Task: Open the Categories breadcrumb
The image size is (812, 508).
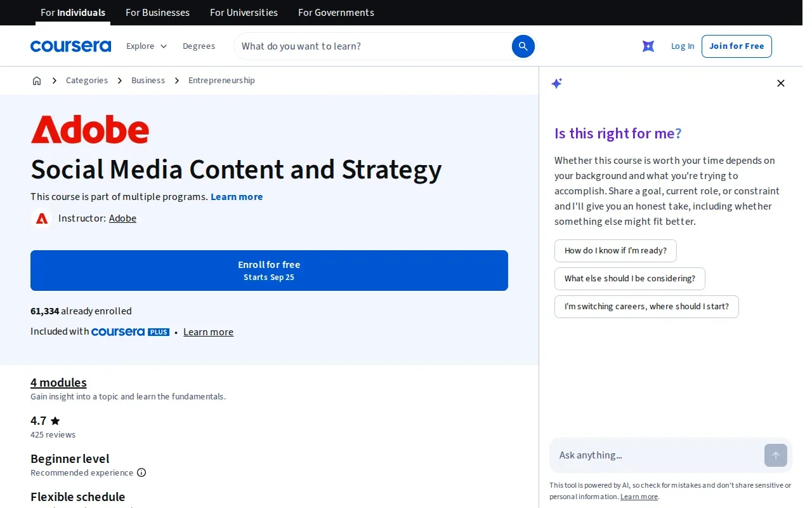Action: (x=87, y=81)
